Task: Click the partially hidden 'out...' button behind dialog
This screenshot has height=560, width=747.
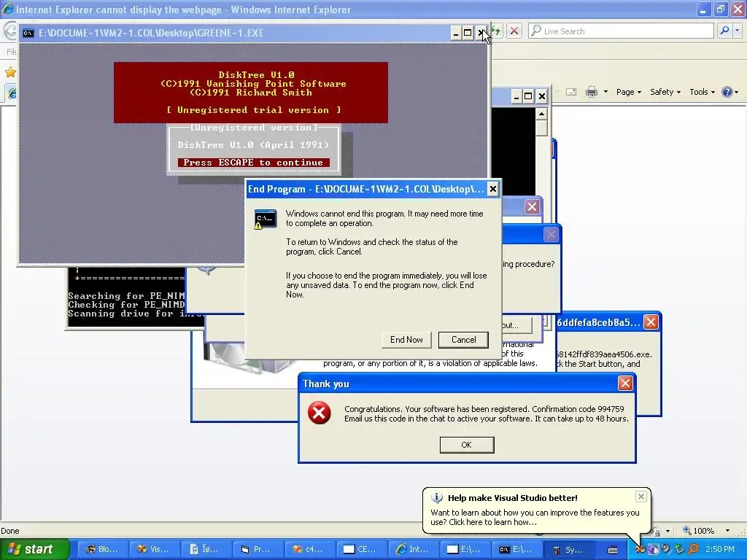Action: pos(516,325)
